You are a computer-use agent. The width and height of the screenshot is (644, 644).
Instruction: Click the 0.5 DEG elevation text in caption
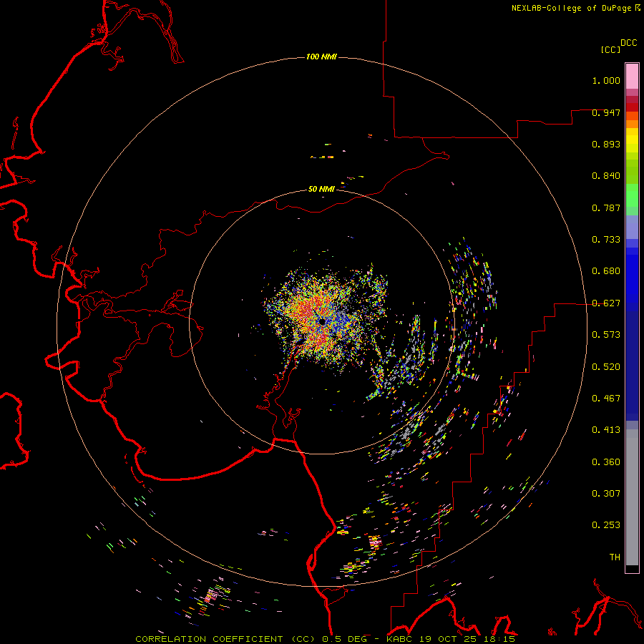click(x=345, y=639)
